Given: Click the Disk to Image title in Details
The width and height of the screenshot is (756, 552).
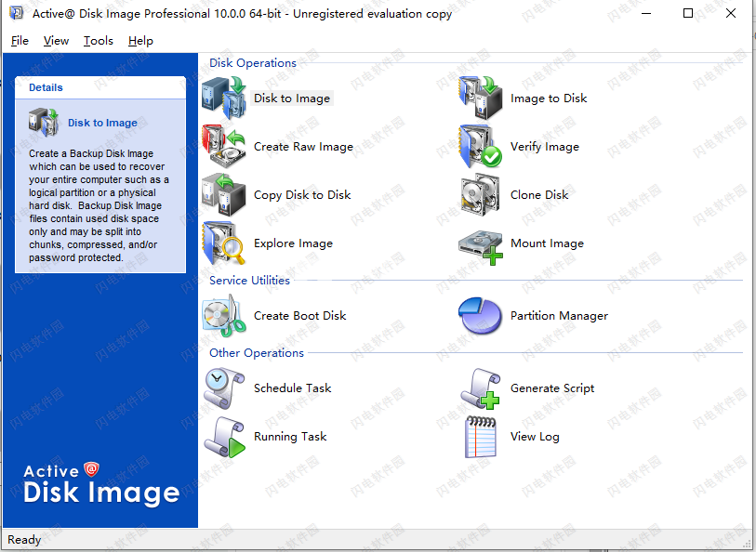Looking at the screenshot, I should (102, 123).
